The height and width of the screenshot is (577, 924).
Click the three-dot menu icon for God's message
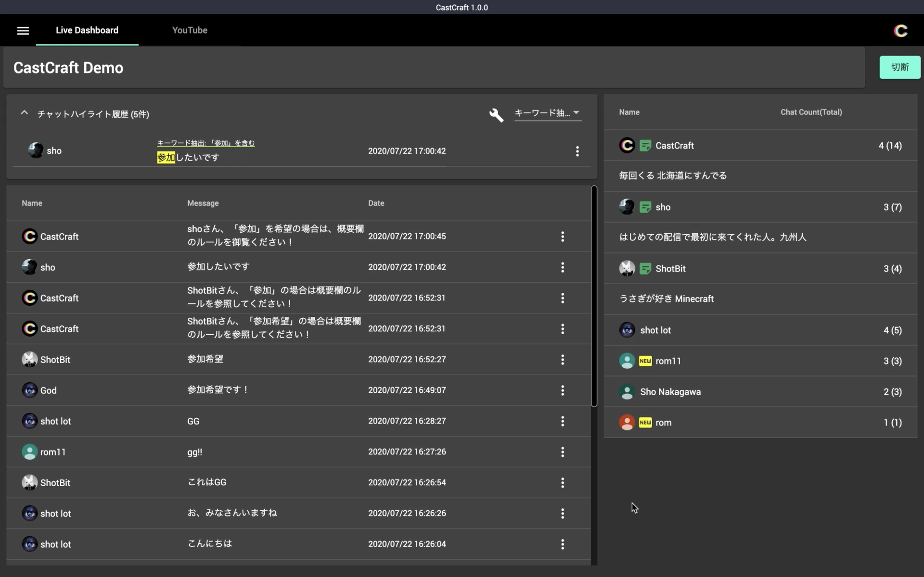pos(562,390)
